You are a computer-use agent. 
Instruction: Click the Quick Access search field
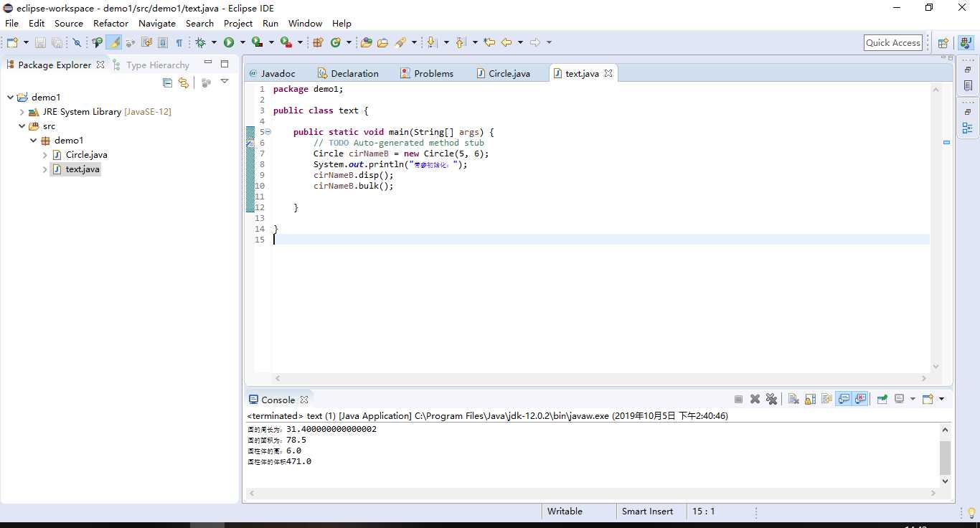(x=893, y=43)
